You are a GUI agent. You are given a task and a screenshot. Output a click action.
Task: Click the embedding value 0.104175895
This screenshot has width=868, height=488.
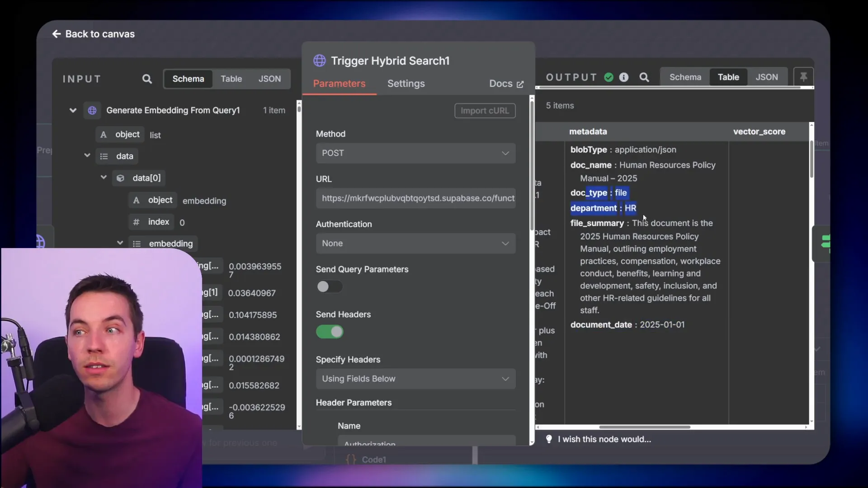tap(253, 315)
